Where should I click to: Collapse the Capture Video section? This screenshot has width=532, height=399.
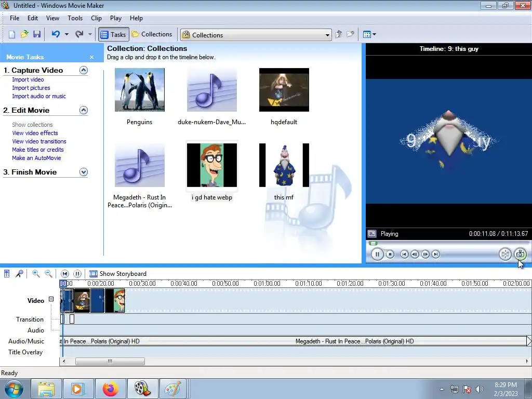[84, 70]
